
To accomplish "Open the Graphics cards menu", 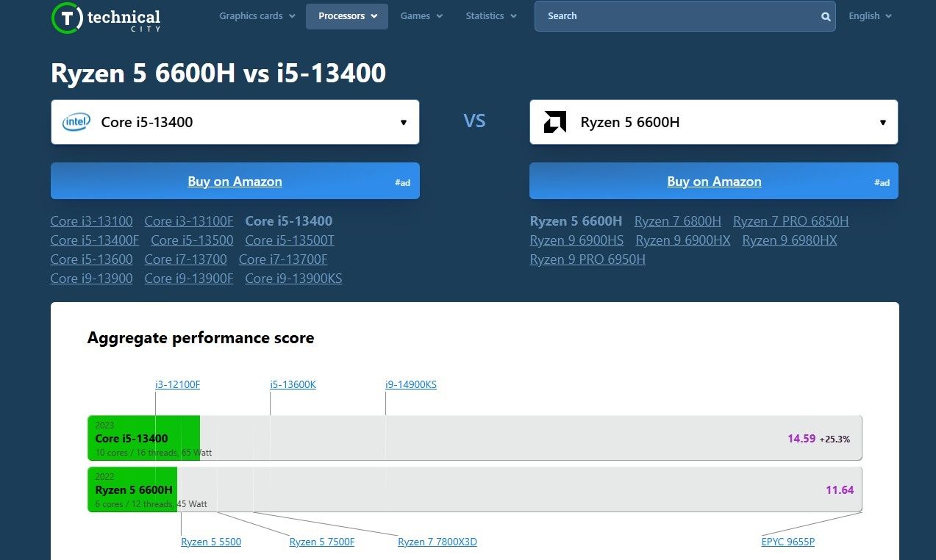I will [x=257, y=16].
